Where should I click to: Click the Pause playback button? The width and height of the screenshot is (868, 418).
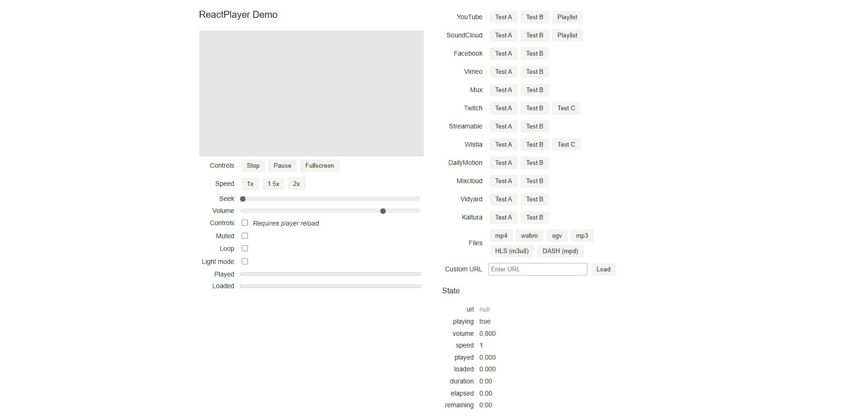[282, 165]
